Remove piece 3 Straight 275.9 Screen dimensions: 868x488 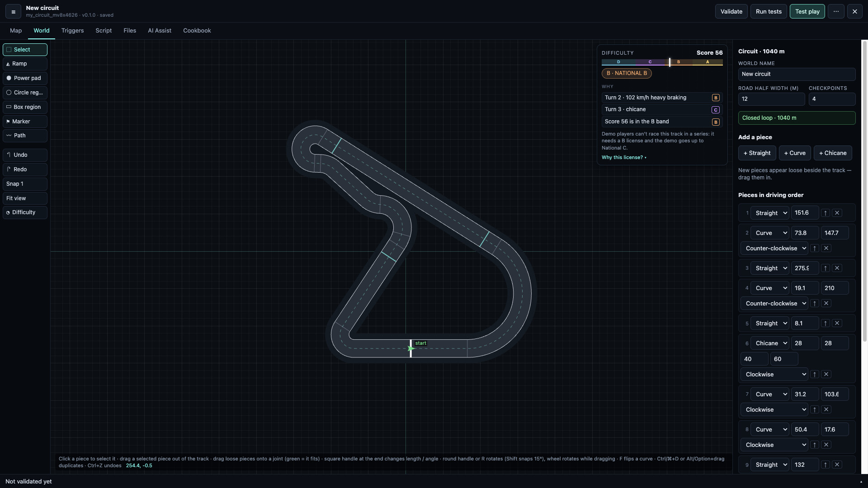(x=837, y=268)
